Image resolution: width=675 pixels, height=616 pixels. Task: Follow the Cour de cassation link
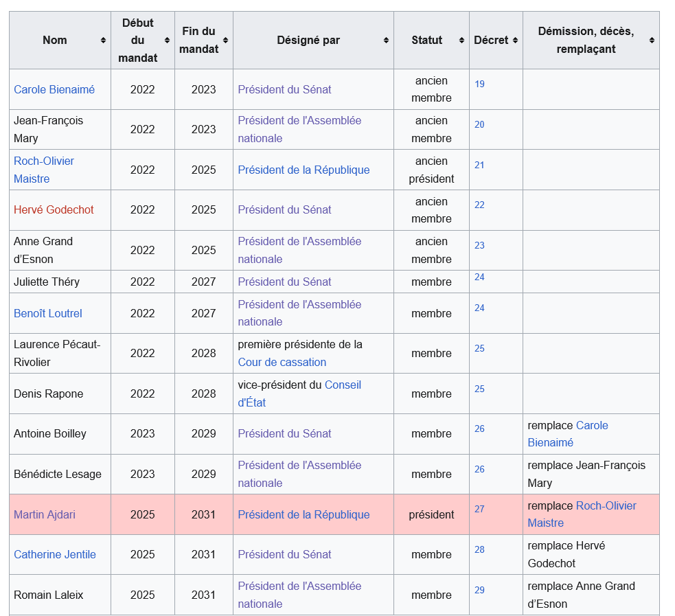click(x=282, y=362)
